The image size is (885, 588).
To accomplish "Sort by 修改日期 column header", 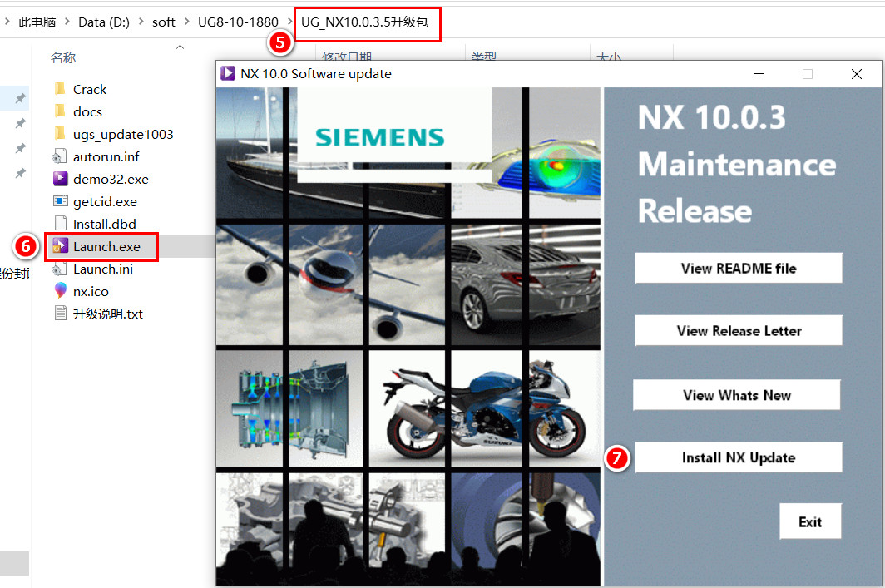I will 347,57.
